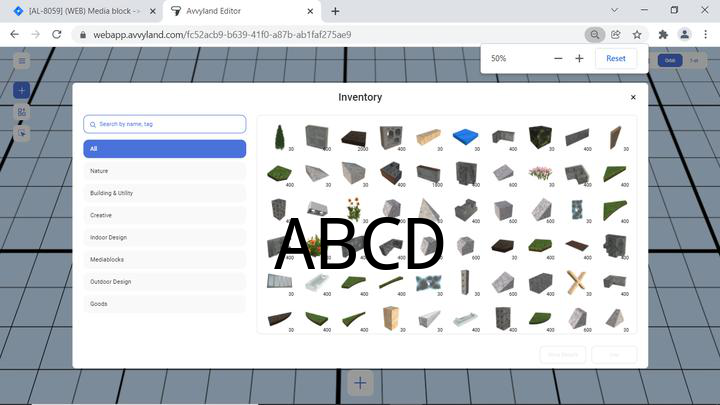The width and height of the screenshot is (720, 405).
Task: Reload the page
Action: (56, 34)
